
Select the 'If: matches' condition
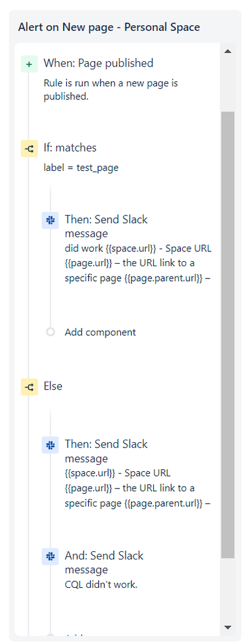pos(70,148)
